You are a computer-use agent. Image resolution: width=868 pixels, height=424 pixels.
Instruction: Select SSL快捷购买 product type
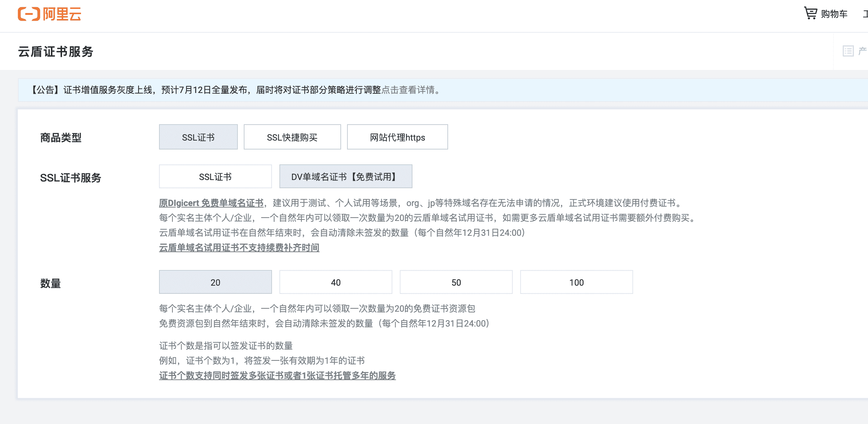pyautogui.click(x=292, y=137)
